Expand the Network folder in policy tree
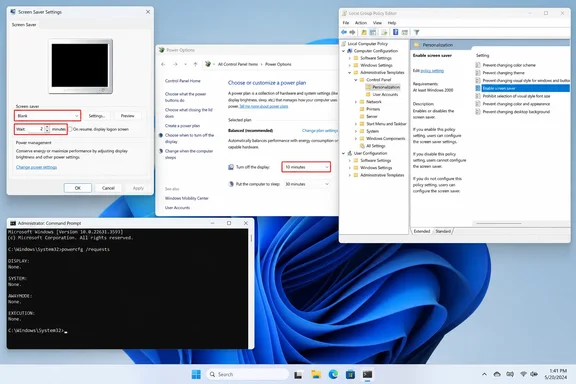Viewport: 576px width, 384px height. coord(356,102)
